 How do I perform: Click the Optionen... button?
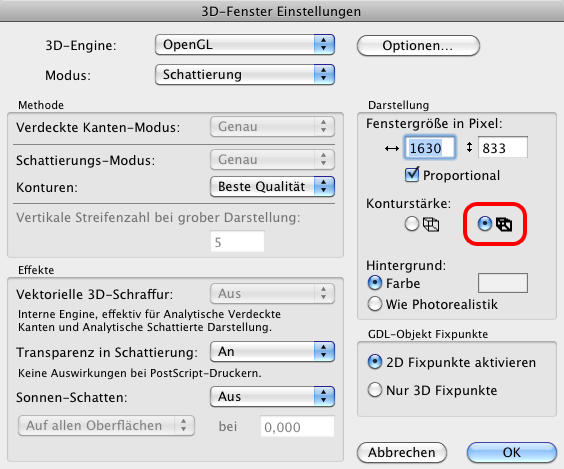[418, 46]
